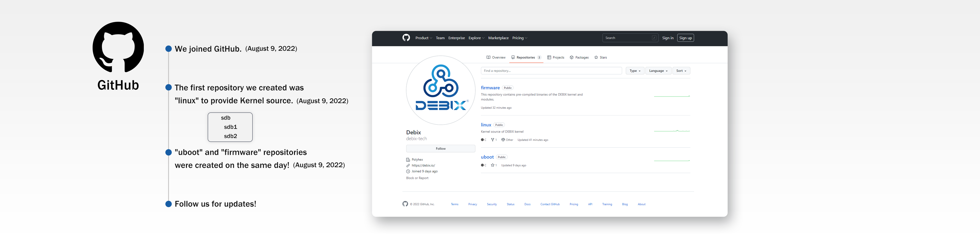Screen dimensions: 980x247
Task: Click the GitHub octocat logo in navbar
Action: (x=406, y=38)
